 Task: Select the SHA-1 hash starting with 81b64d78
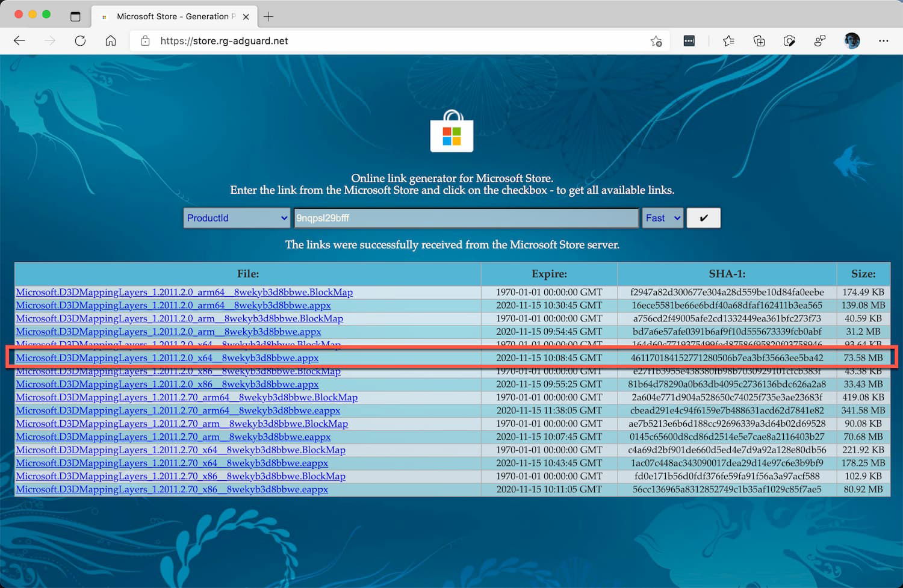point(727,384)
